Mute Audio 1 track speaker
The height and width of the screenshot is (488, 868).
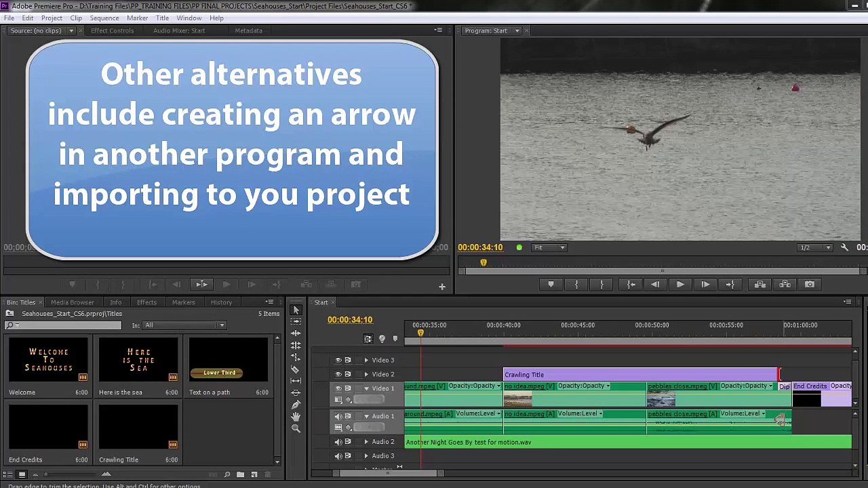coord(338,416)
